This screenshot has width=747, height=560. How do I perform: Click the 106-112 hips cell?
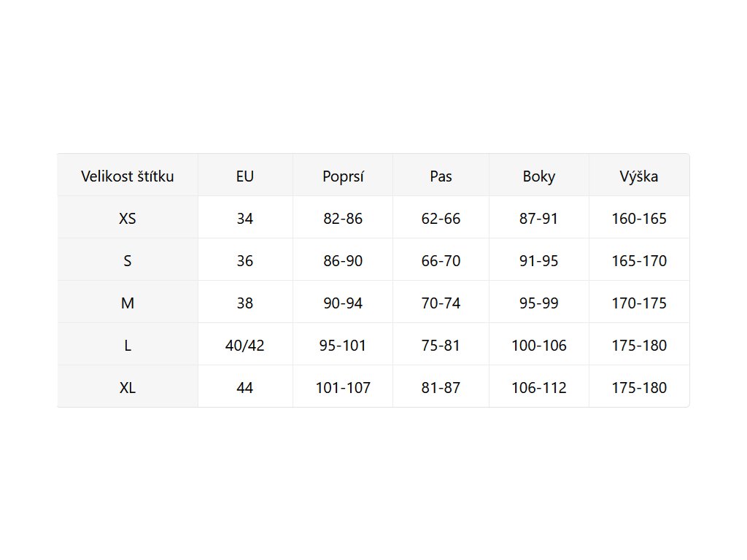tap(539, 387)
